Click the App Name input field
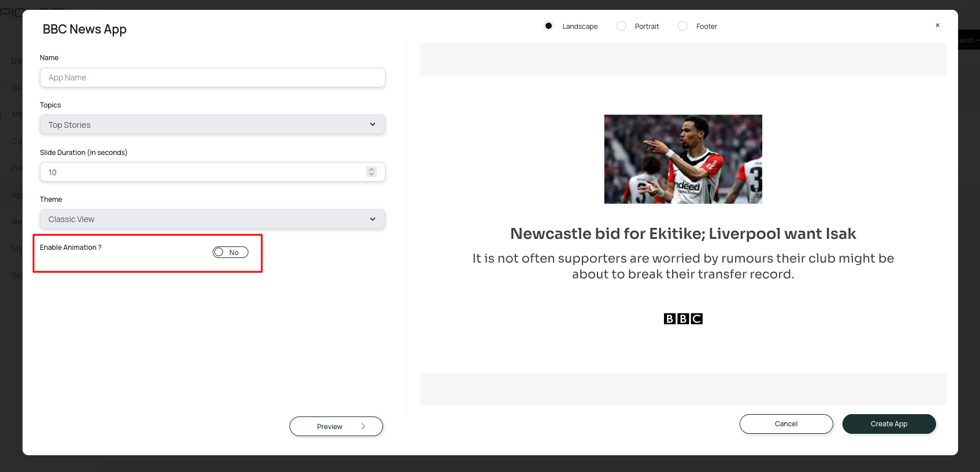This screenshot has height=472, width=980. coord(212,78)
